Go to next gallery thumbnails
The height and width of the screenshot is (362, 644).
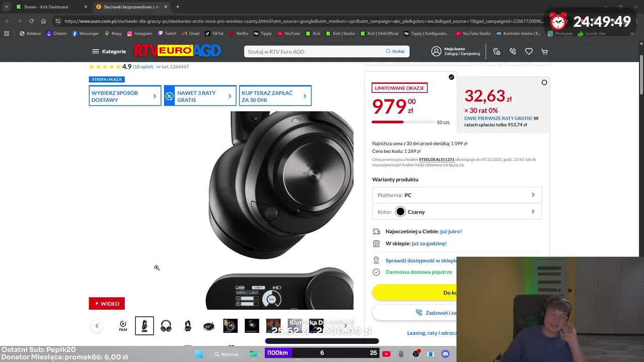345,326
